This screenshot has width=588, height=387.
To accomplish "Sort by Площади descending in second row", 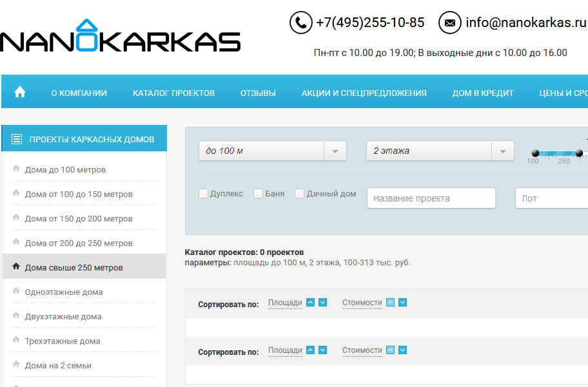I will (323, 350).
